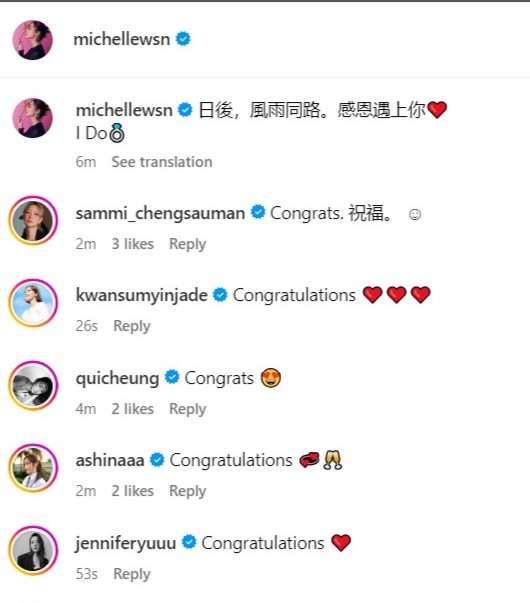The width and height of the screenshot is (530, 603).
Task: Reply to sammi_chengsauman's comment
Action: (188, 244)
